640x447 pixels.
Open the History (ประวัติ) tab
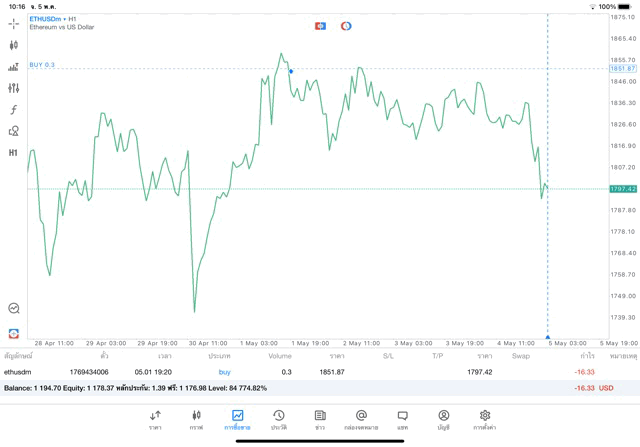tap(278, 419)
